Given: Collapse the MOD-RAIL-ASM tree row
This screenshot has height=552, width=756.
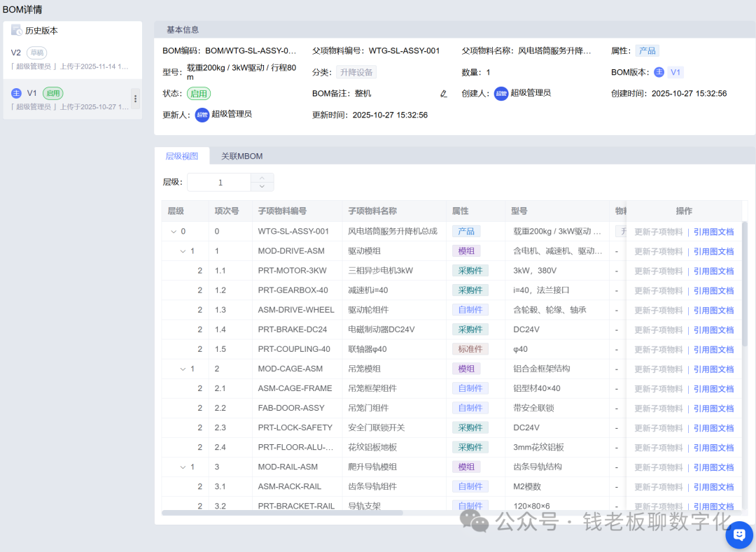Looking at the screenshot, I should click(x=183, y=467).
